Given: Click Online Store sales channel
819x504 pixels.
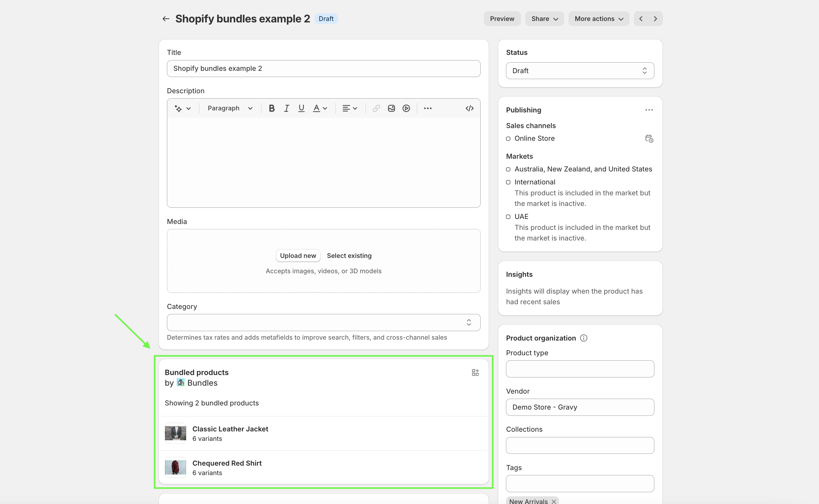Looking at the screenshot, I should 535,138.
